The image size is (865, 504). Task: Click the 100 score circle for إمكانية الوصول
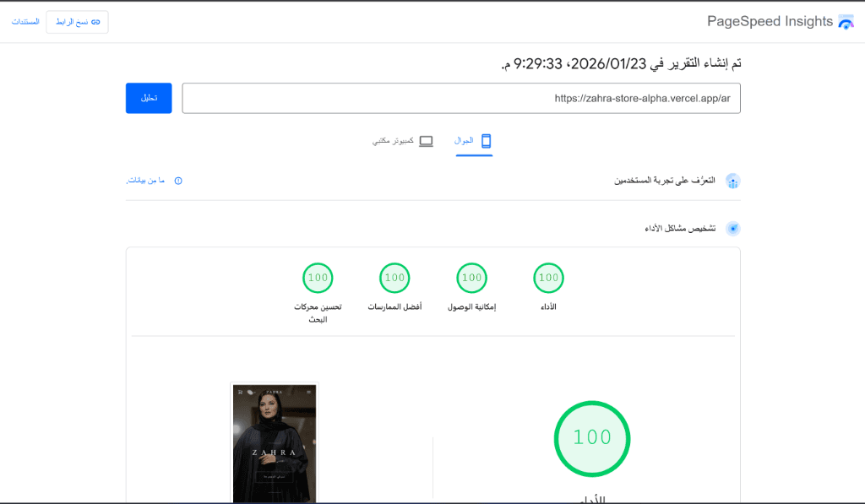click(471, 278)
